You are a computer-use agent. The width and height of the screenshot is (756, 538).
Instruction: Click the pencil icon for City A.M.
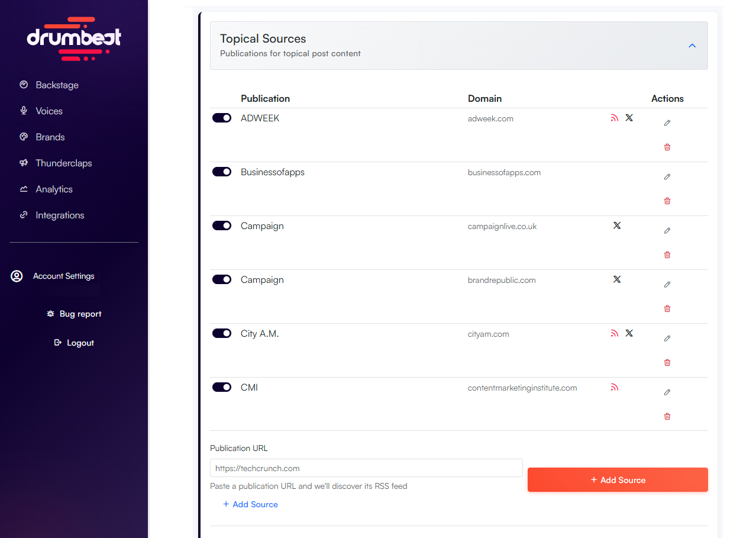pos(667,339)
